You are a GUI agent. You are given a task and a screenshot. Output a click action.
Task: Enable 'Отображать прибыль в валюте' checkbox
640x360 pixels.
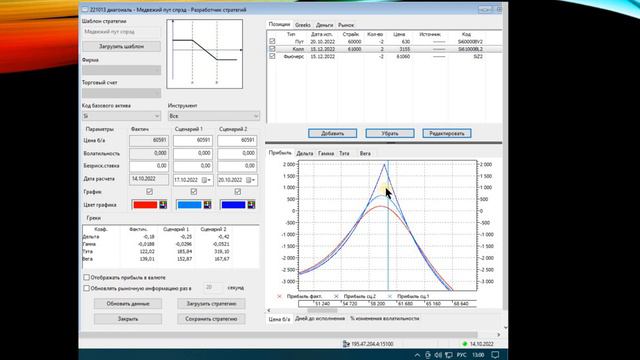click(87, 278)
